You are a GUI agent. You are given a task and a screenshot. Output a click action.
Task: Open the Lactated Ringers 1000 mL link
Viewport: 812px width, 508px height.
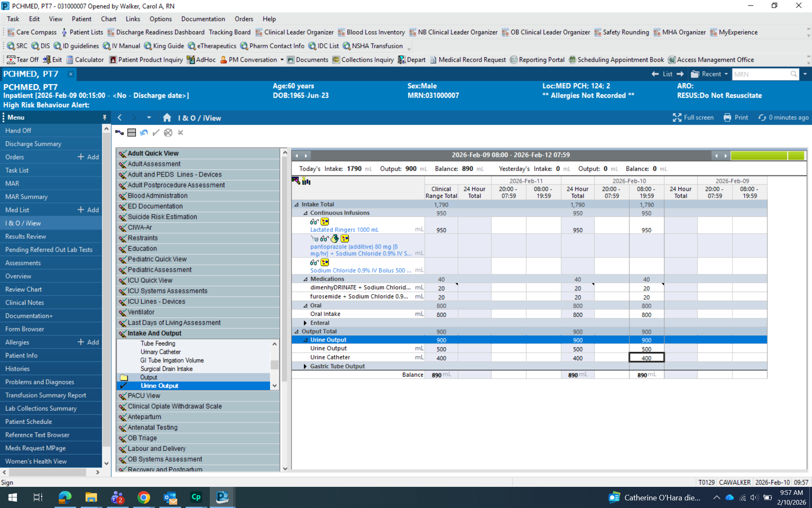click(x=344, y=230)
